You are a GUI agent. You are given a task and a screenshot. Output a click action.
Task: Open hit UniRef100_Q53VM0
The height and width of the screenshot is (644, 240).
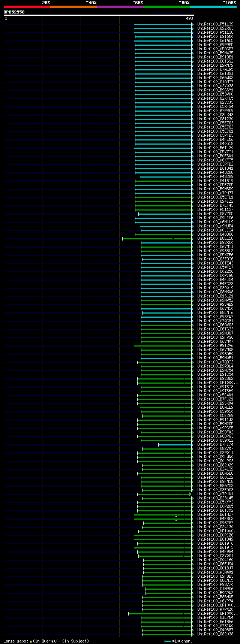(x=215, y=94)
